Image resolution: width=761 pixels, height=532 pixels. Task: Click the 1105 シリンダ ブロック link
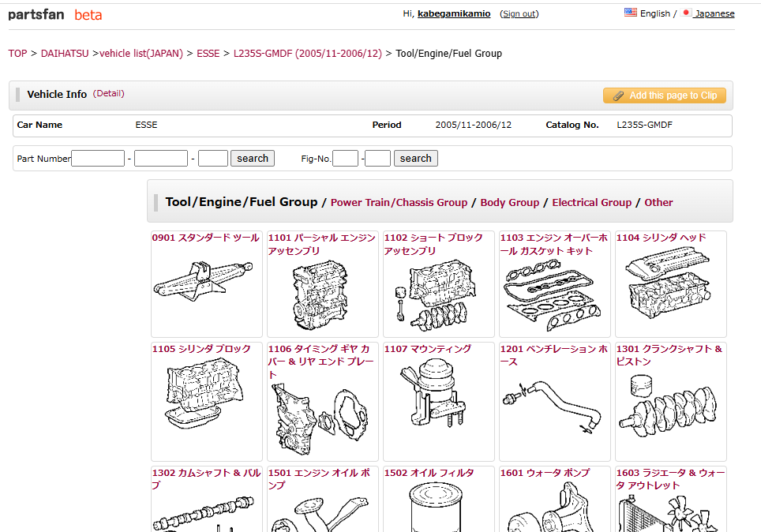(x=201, y=349)
